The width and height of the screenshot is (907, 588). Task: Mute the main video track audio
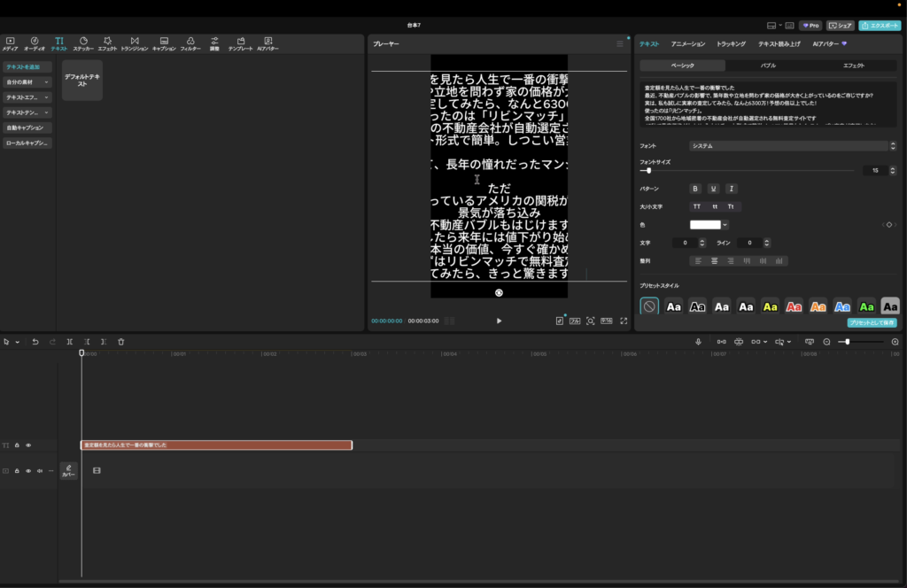[x=40, y=470]
